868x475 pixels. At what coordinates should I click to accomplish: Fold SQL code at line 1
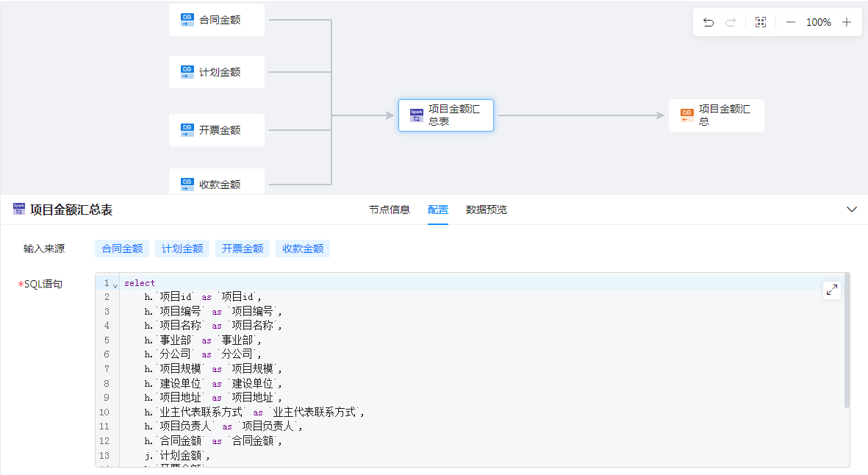tap(115, 285)
